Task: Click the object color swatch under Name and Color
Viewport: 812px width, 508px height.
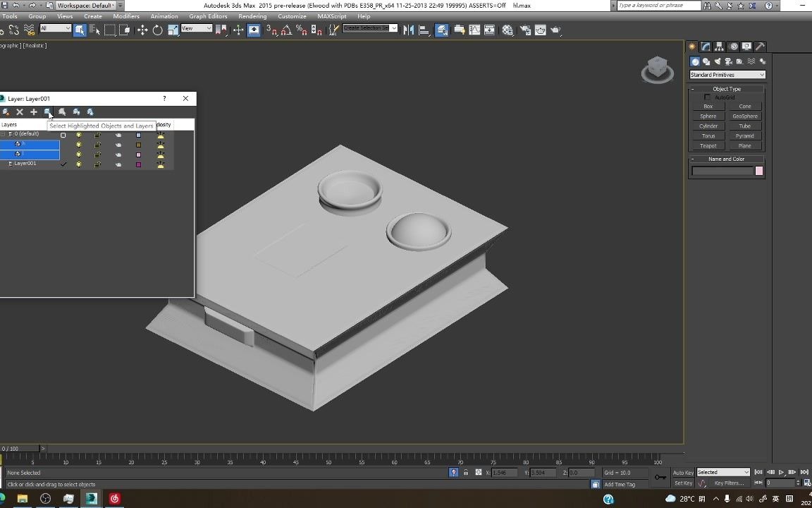Action: tap(758, 171)
